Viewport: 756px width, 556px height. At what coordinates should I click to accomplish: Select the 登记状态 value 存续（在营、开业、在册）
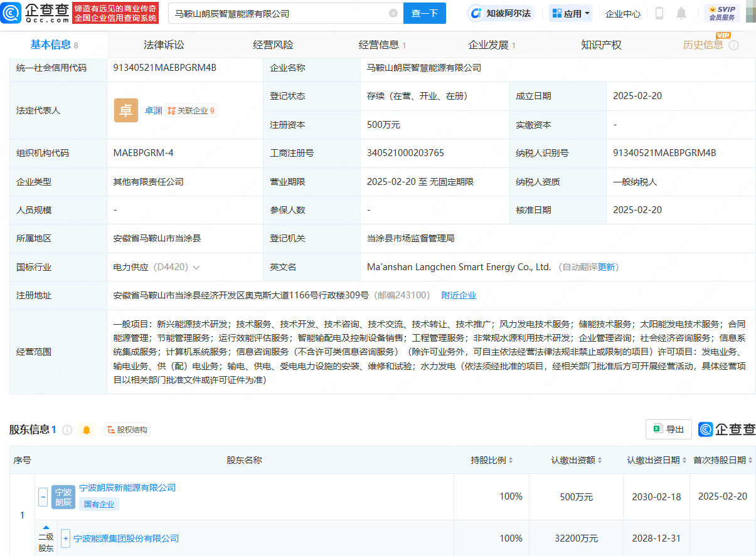tap(417, 96)
